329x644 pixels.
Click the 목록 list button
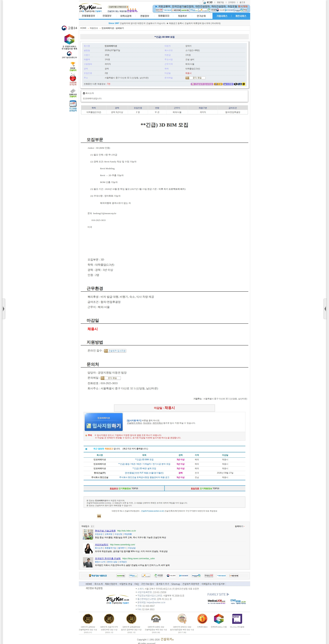(x=99, y=516)
